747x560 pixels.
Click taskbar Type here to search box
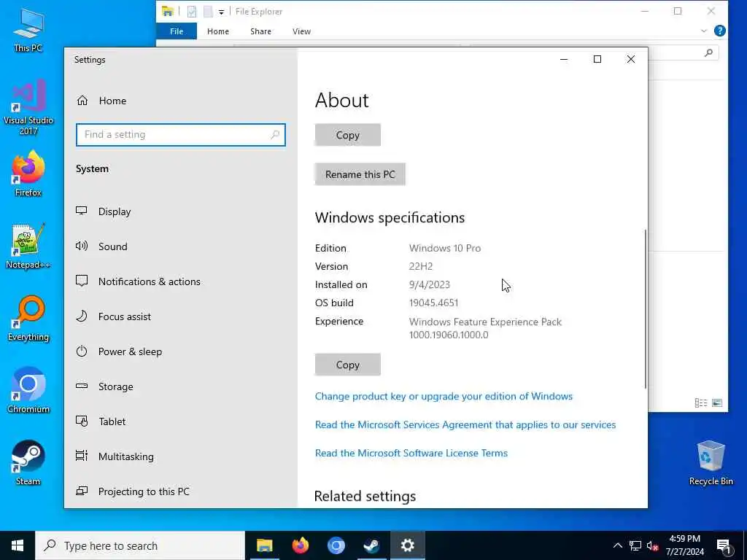click(140, 545)
